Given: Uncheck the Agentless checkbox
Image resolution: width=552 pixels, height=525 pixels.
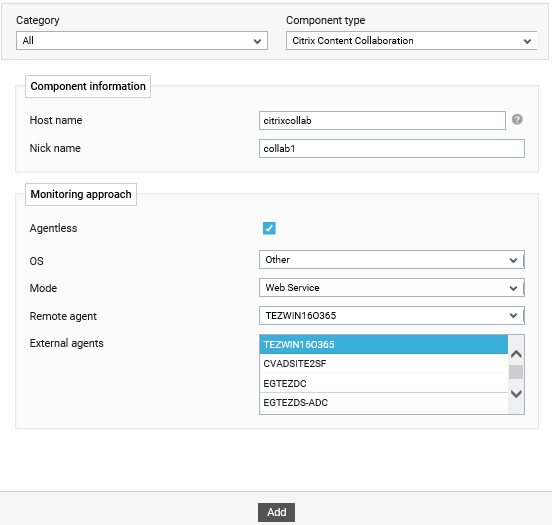Looking at the screenshot, I should coord(269,228).
